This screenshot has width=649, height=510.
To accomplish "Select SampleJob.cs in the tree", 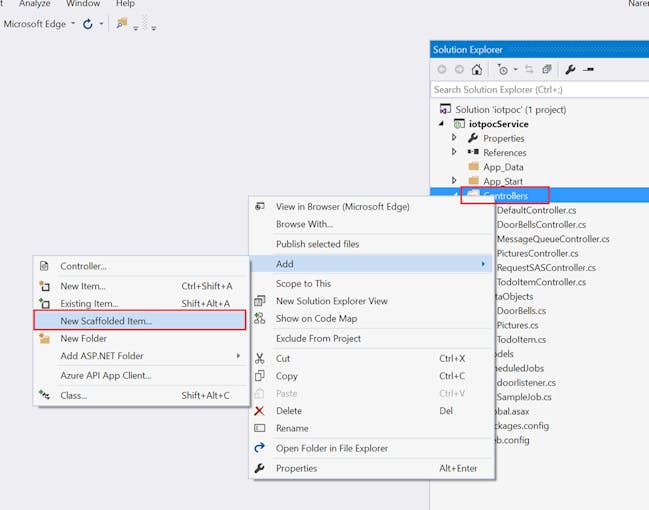I will 524,397.
